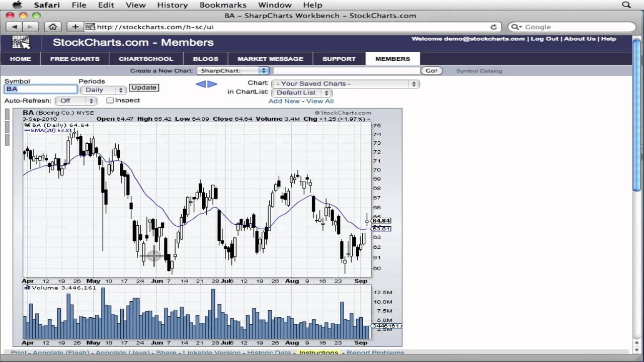This screenshot has width=644, height=362.
Task: Open the BLOGS tab
Action: click(x=205, y=59)
